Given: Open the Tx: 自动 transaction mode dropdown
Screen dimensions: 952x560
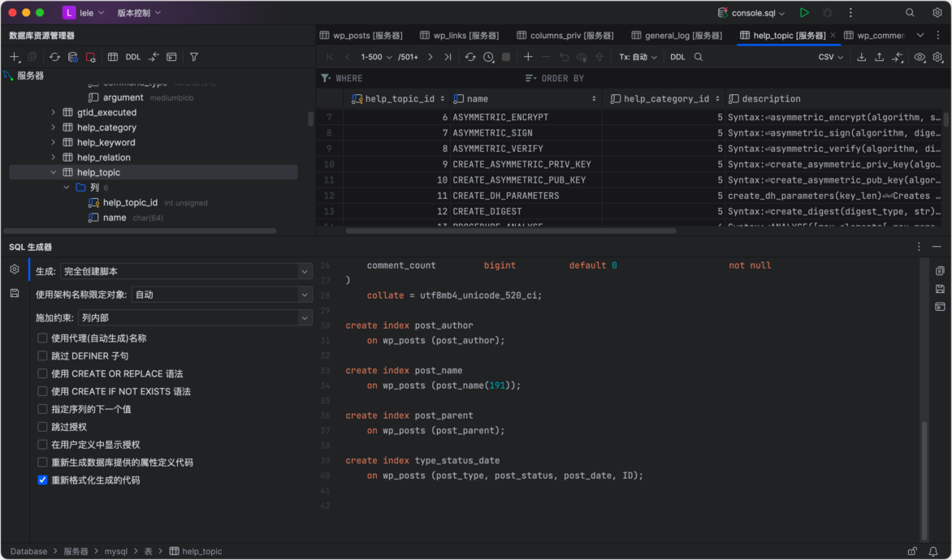Looking at the screenshot, I should click(638, 57).
